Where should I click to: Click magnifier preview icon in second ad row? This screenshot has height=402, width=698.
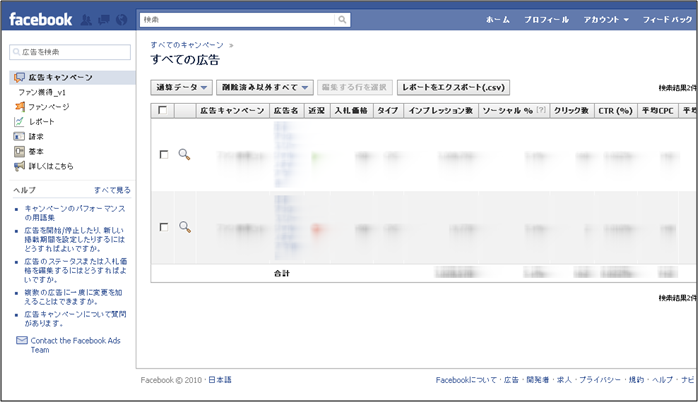(184, 227)
